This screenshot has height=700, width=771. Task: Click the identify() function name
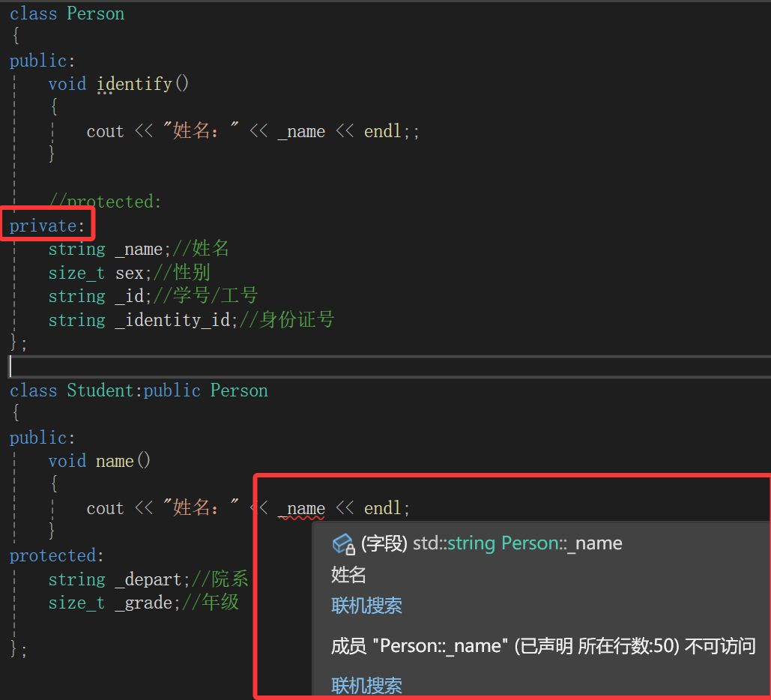[133, 84]
